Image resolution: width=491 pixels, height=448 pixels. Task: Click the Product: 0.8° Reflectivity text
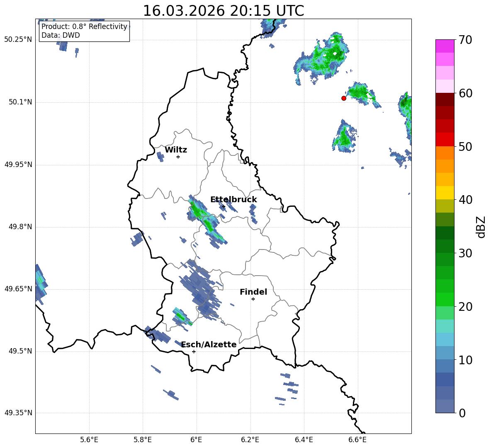[x=84, y=26]
